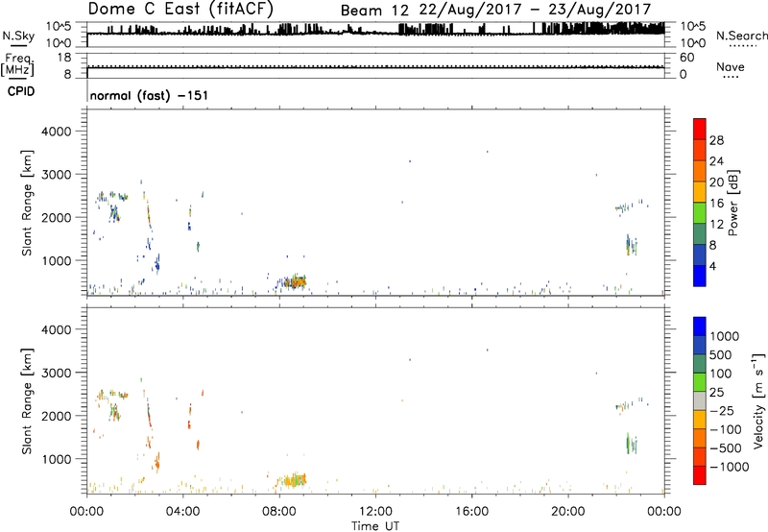Click the "Velocity [m s-1]" colorbar title
The image size is (768, 532).
click(x=758, y=401)
